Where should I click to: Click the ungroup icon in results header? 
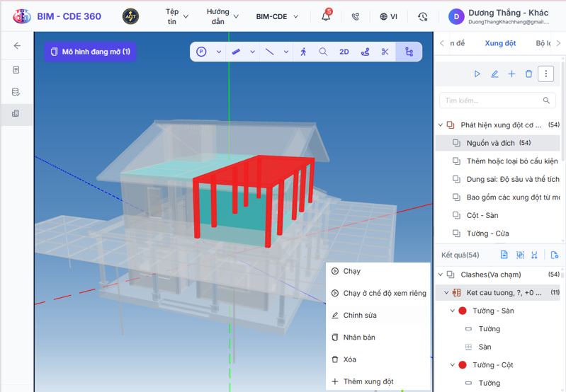[535, 255]
